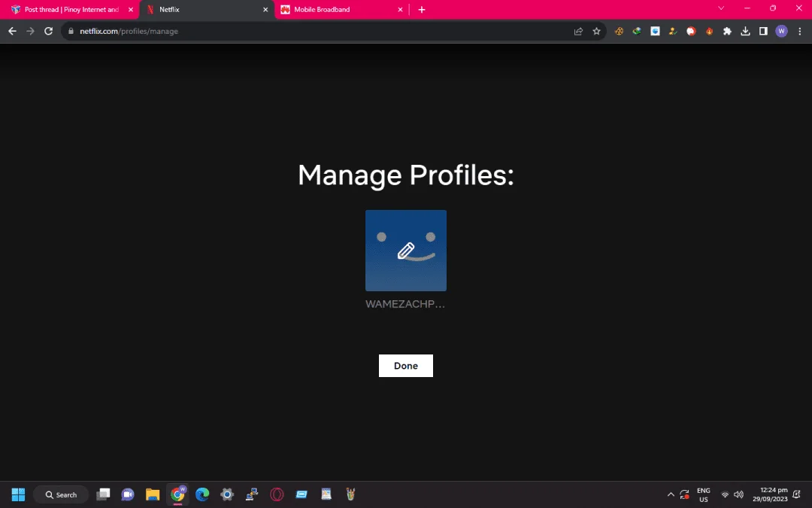Open a new browser tab
Viewport: 812px width, 508px height.
pyautogui.click(x=422, y=9)
